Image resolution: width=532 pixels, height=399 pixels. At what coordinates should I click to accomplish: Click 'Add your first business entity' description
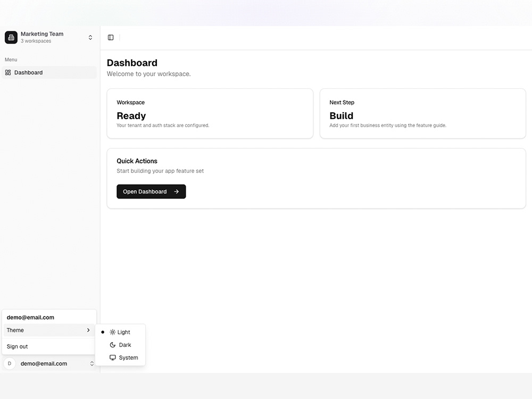coord(388,126)
